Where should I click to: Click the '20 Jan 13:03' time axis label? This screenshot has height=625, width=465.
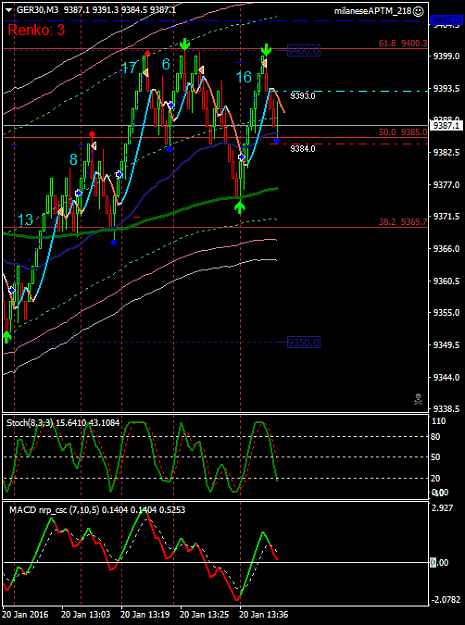pyautogui.click(x=86, y=615)
